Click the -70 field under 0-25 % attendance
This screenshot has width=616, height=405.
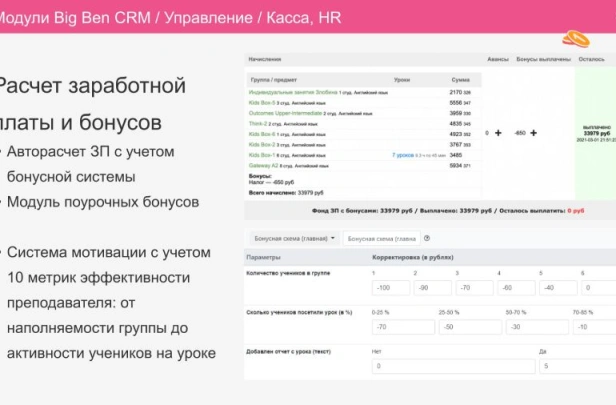[x=403, y=327]
